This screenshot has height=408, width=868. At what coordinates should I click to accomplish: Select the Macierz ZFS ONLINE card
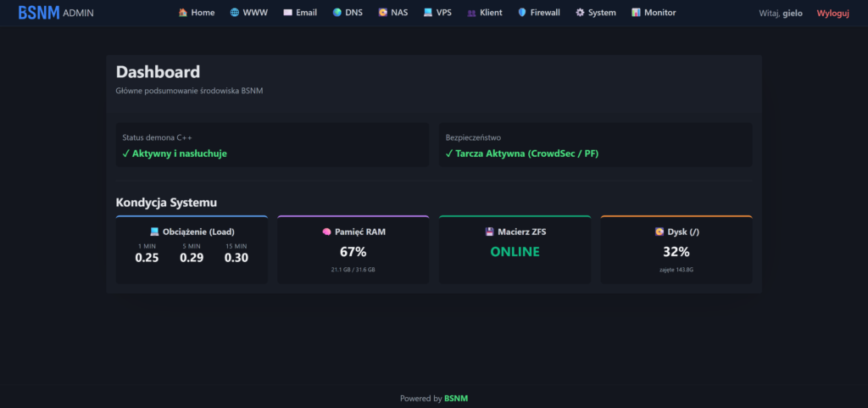coord(515,249)
